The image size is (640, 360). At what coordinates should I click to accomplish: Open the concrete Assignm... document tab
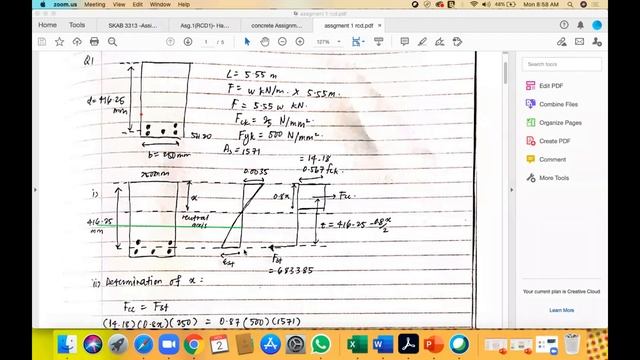tap(276, 25)
